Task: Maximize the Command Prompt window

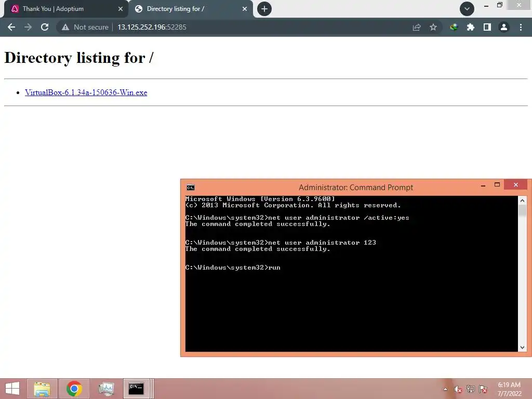Action: [497, 185]
